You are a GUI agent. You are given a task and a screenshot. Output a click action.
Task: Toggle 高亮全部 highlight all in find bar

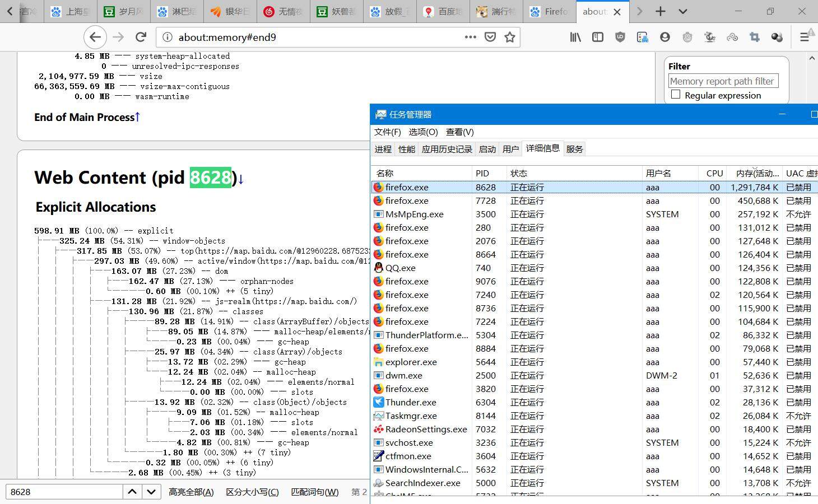191,492
